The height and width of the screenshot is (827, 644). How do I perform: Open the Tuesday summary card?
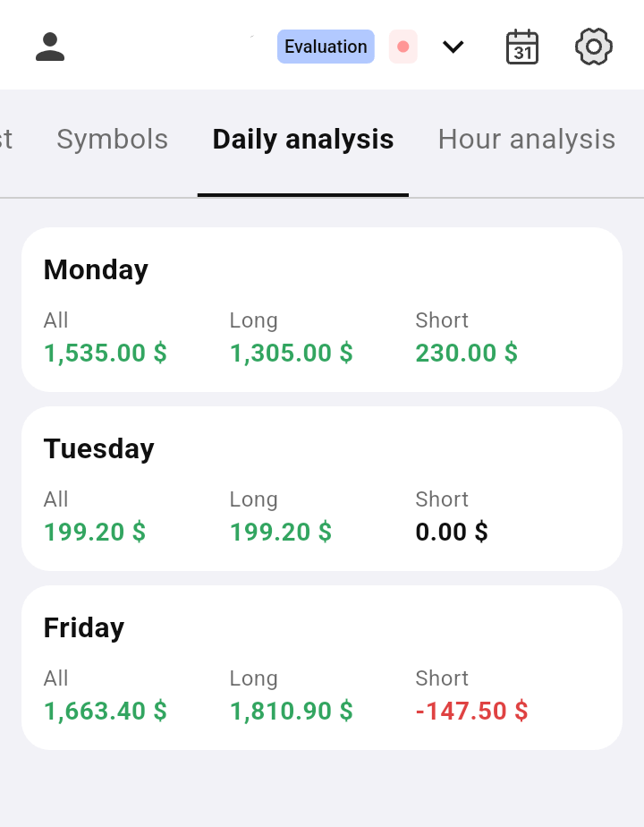click(x=322, y=449)
